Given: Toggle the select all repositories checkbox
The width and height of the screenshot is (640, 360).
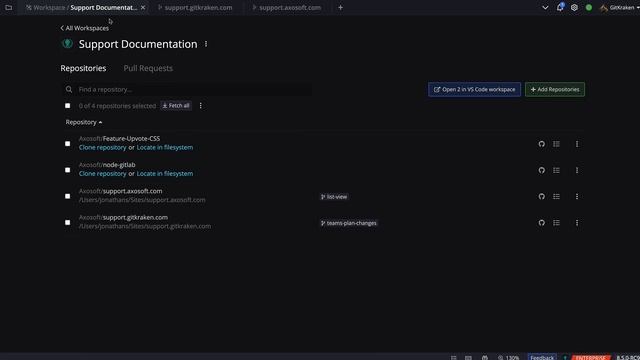Looking at the screenshot, I should point(67,106).
